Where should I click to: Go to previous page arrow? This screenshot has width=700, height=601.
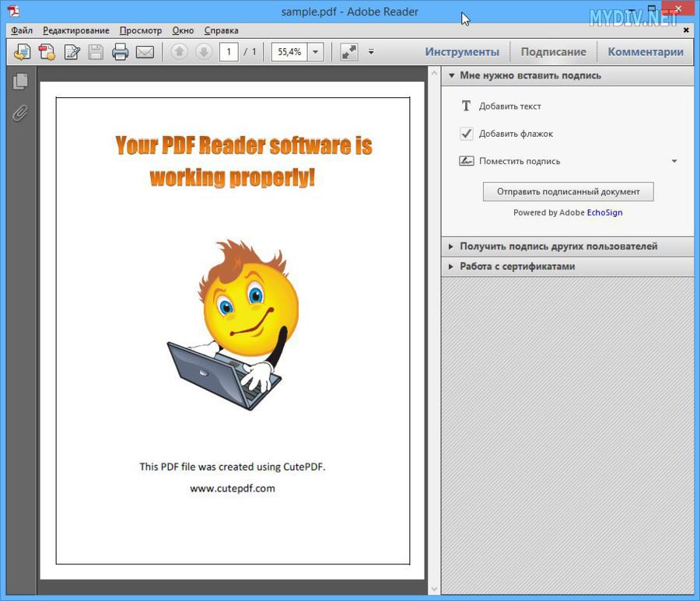(x=180, y=52)
